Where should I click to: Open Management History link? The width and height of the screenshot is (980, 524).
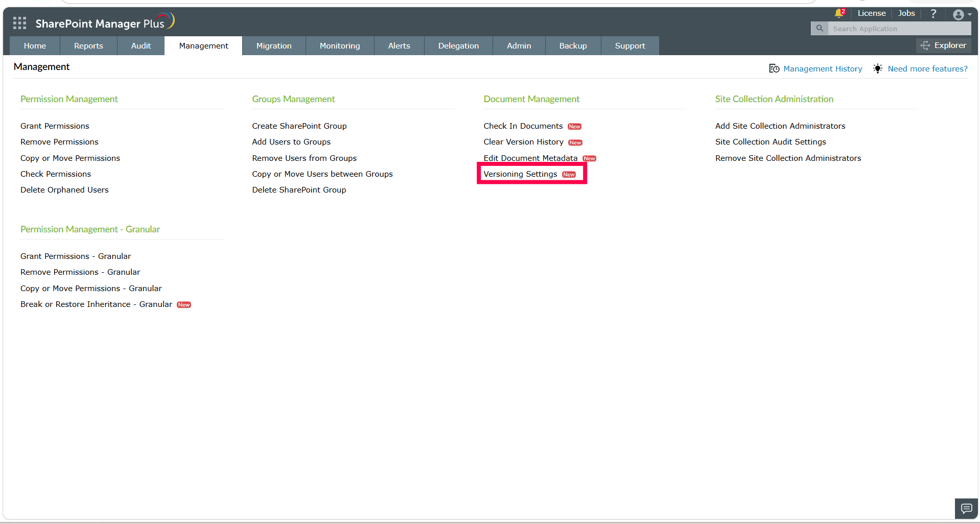click(x=823, y=69)
